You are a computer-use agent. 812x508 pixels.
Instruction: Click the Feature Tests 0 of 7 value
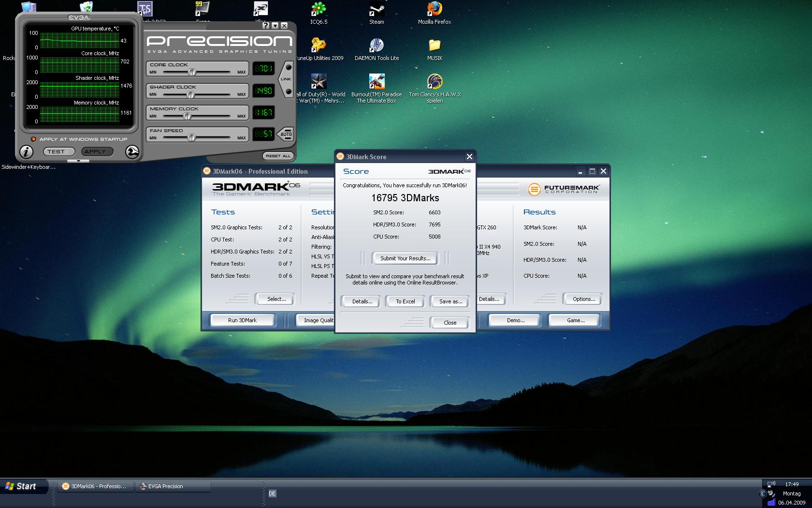pyautogui.click(x=285, y=264)
